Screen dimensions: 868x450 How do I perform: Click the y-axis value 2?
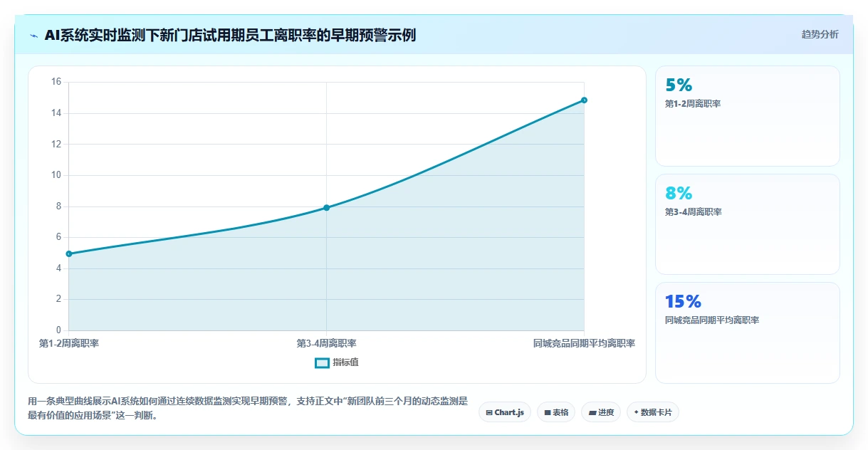(59, 299)
